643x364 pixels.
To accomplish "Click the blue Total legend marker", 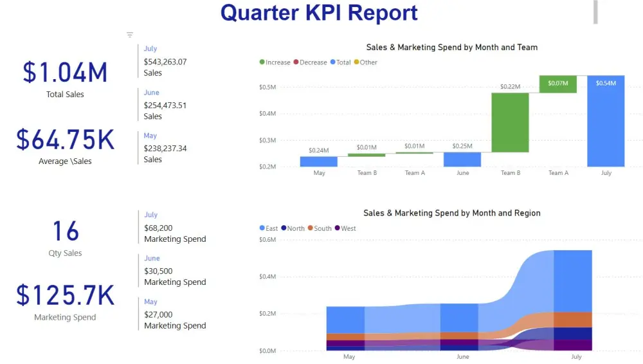I will [x=333, y=62].
